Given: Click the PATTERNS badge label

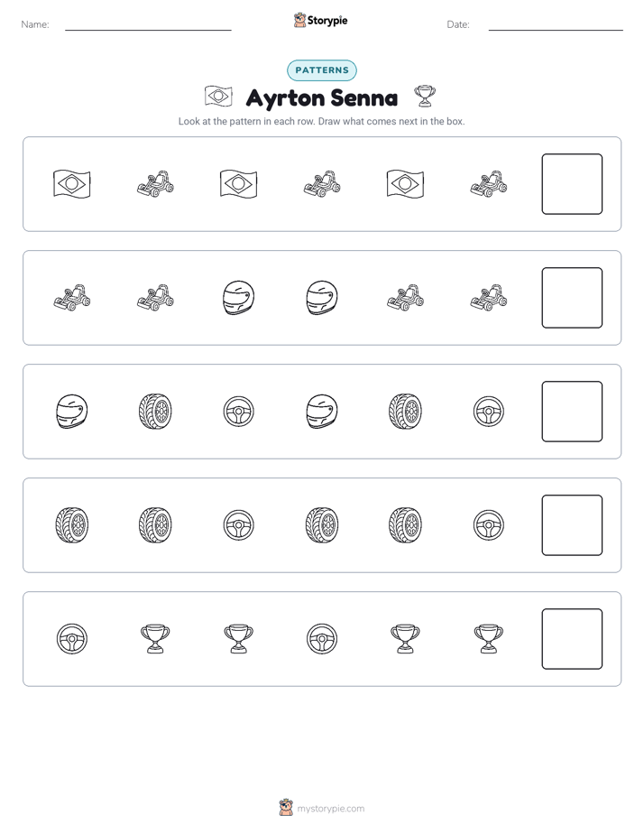Looking at the screenshot, I should coord(322,70).
